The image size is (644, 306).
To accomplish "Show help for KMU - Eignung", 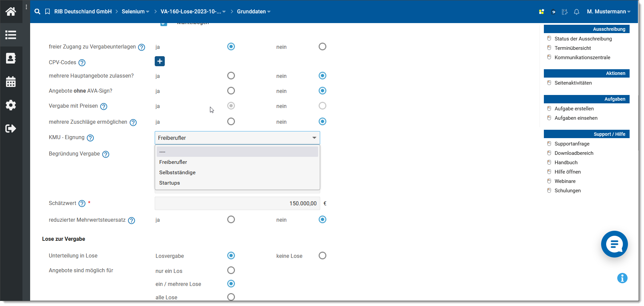I will (90, 138).
